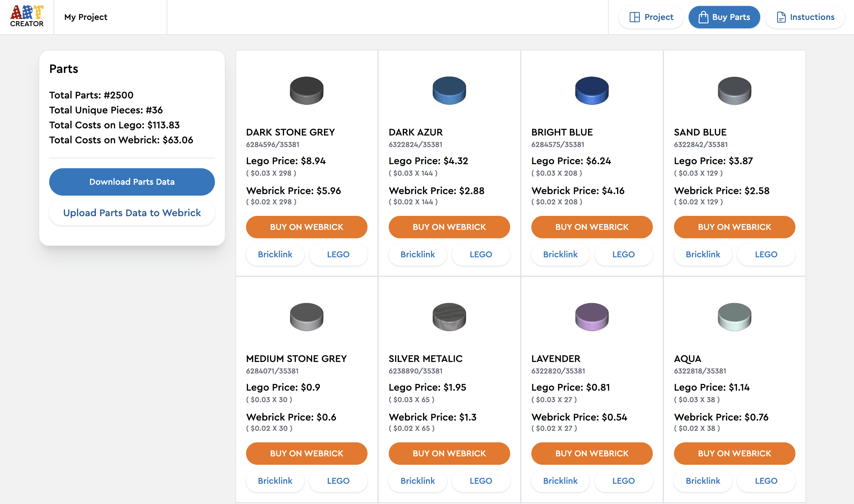Click Download Parts Data button
Screen dimensions: 854x504
click(132, 182)
